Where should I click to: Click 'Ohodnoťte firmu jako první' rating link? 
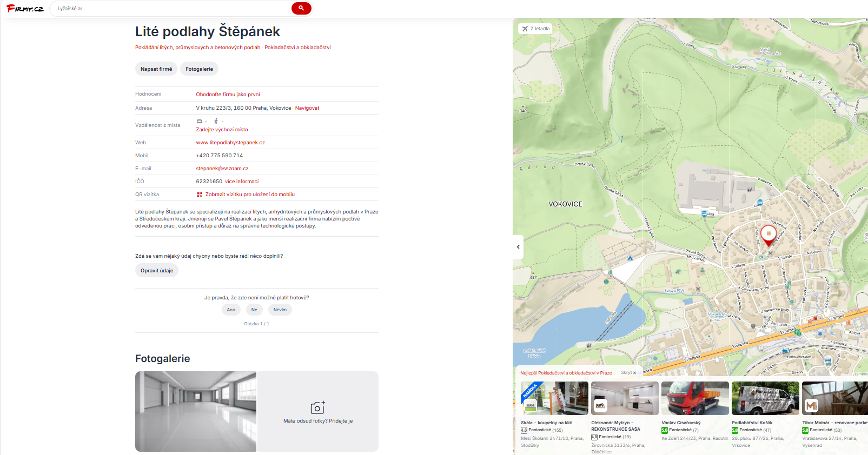point(228,95)
